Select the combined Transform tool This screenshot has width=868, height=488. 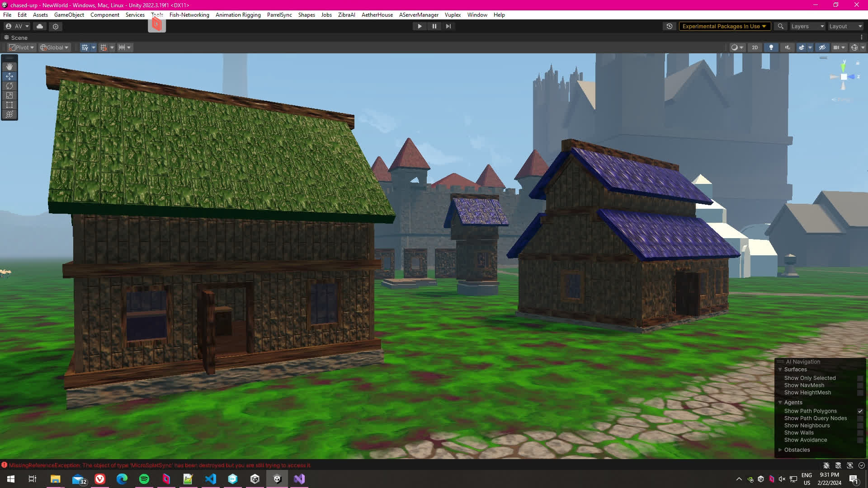pyautogui.click(x=9, y=114)
